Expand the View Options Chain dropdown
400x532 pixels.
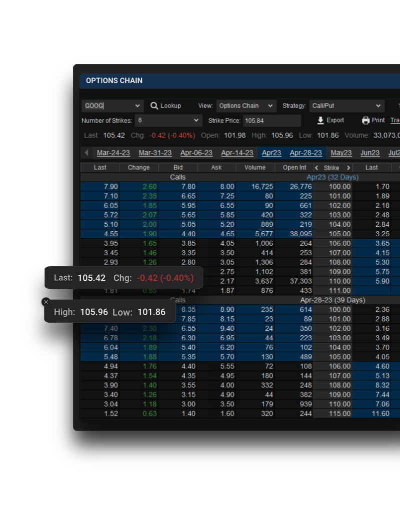270,106
